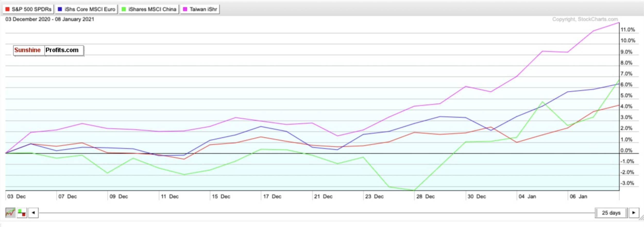Image resolution: width=644 pixels, height=227 pixels.
Task: Click the 8.0% axis value
Action: 626,63
